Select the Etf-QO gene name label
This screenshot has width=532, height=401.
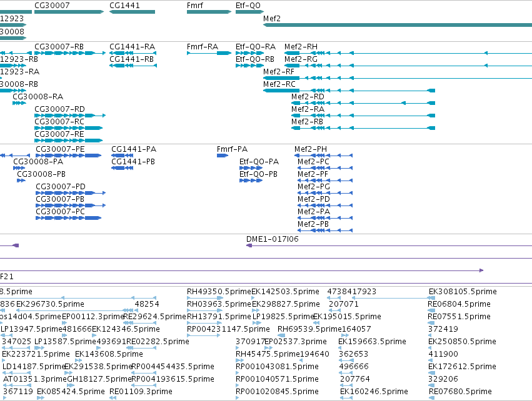pyautogui.click(x=248, y=6)
